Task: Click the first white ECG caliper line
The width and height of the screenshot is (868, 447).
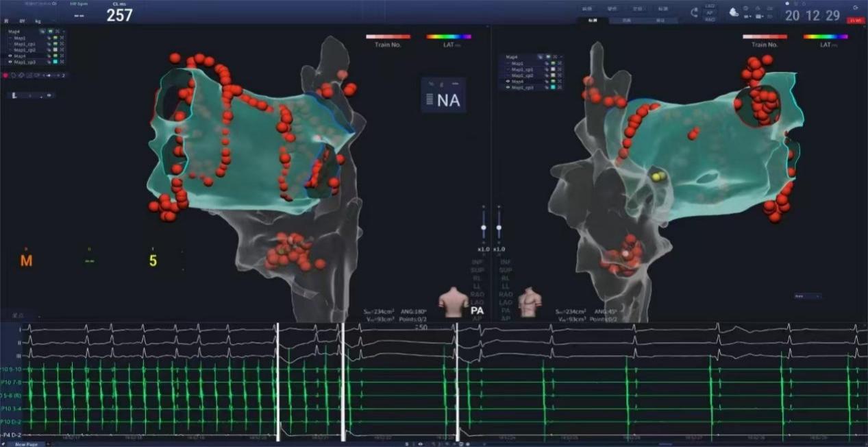Action: click(277, 382)
